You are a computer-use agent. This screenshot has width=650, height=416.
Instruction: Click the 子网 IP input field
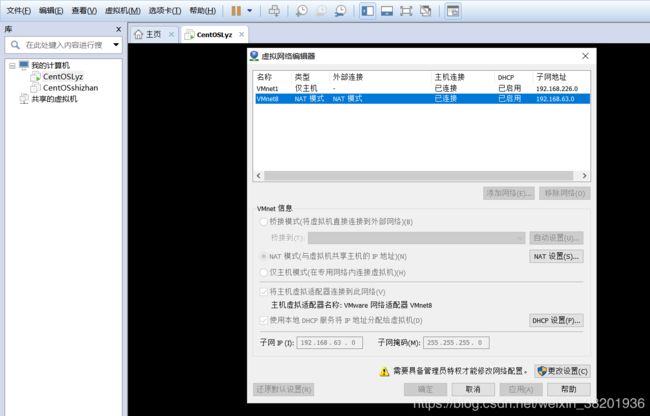click(x=330, y=343)
